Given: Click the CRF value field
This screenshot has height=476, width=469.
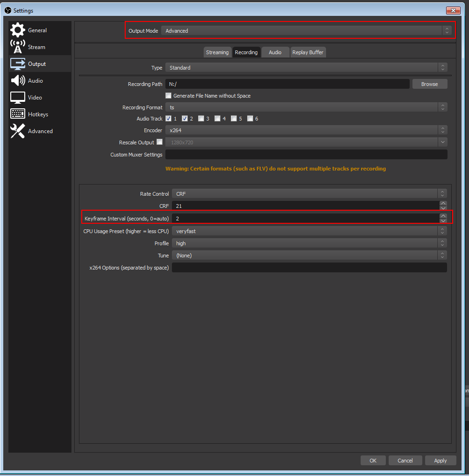Looking at the screenshot, I should tap(306, 206).
